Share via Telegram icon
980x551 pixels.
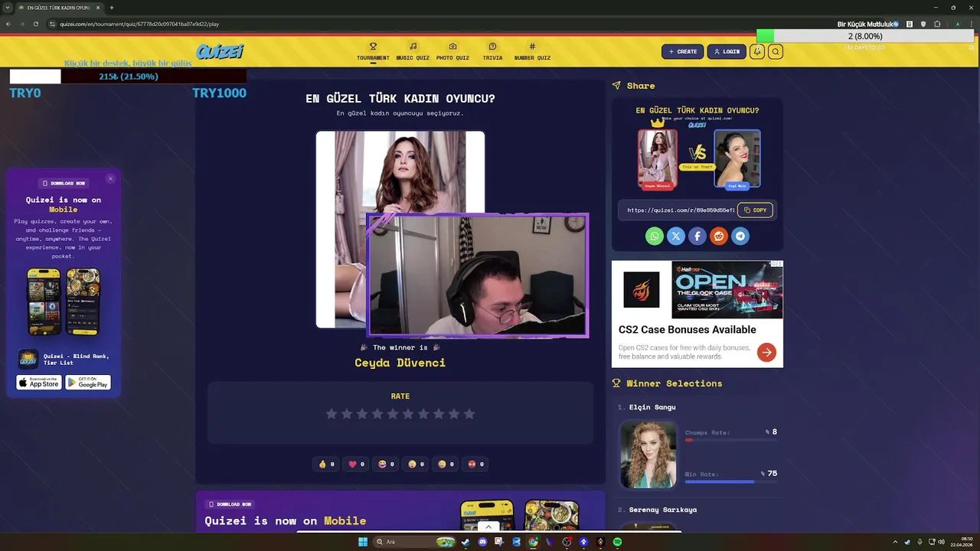coord(740,236)
